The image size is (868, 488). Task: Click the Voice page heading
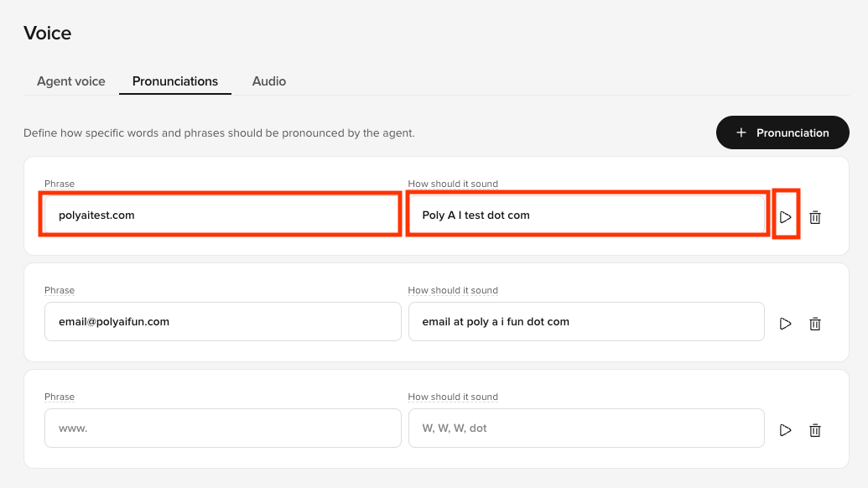[48, 34]
